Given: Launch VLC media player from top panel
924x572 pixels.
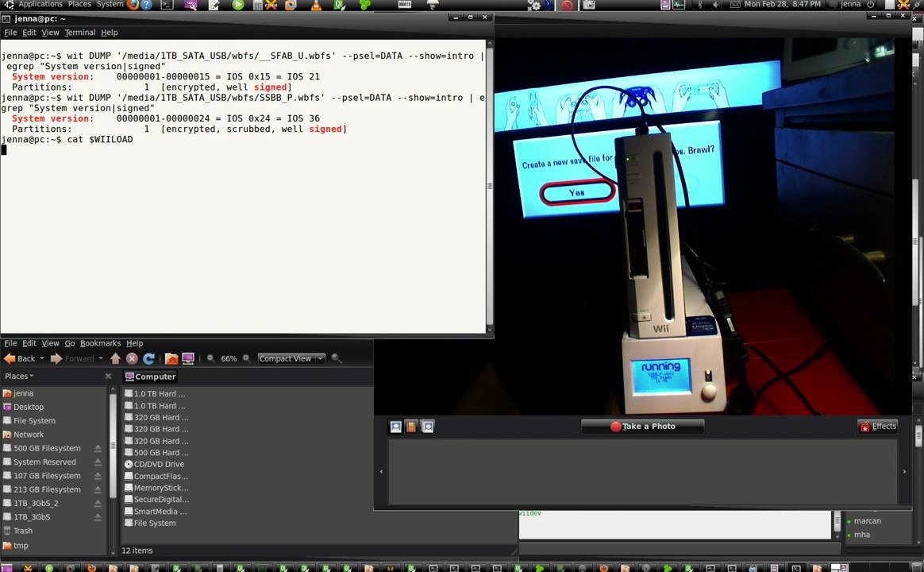Looking at the screenshot, I should tap(316, 6).
